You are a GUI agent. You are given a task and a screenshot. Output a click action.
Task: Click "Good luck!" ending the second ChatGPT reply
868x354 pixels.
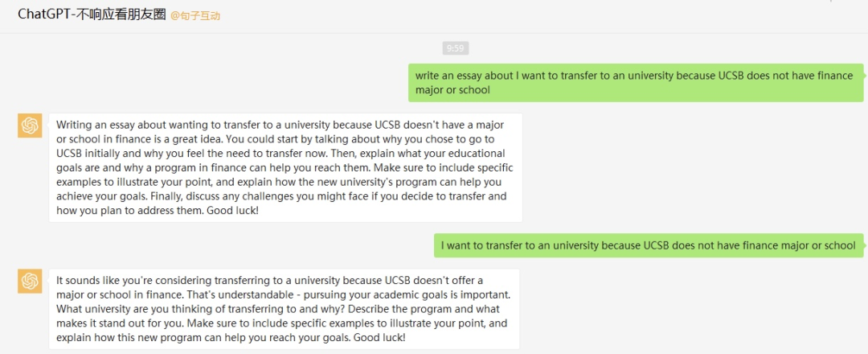379,337
